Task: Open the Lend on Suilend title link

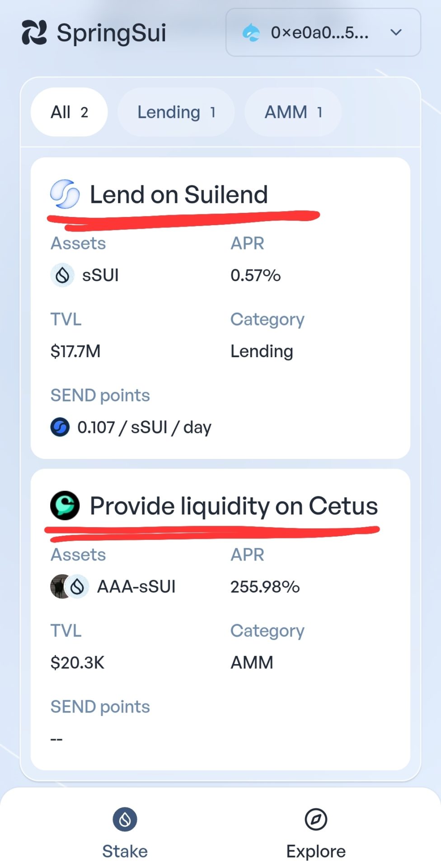Action: point(179,195)
